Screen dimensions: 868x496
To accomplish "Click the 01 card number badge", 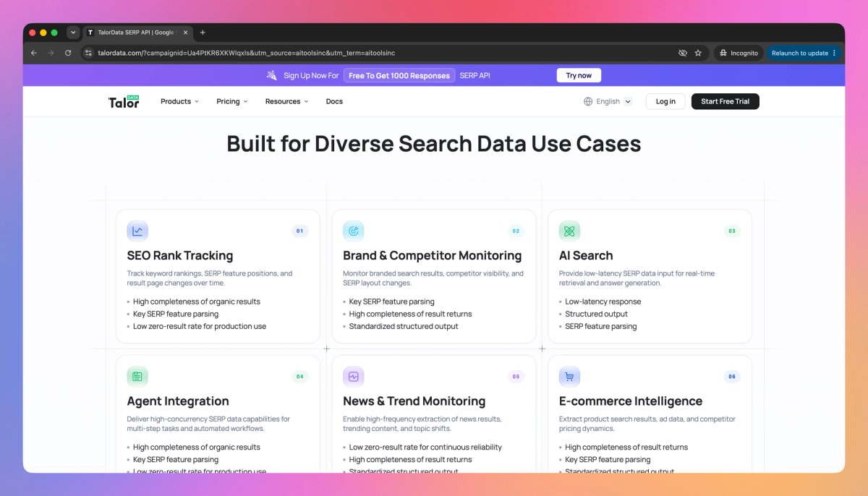I will (299, 231).
